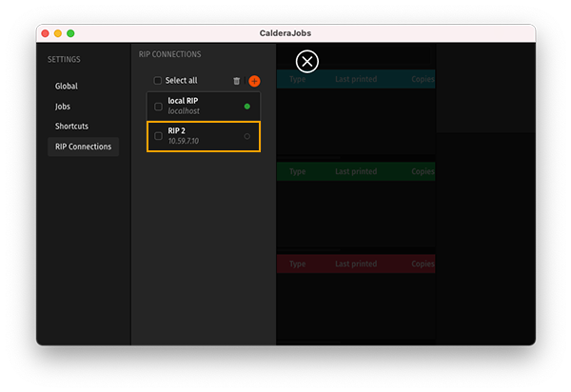The height and width of the screenshot is (392, 571).
Task: Click the empty status indicator of RIP 2
Action: pos(247,137)
